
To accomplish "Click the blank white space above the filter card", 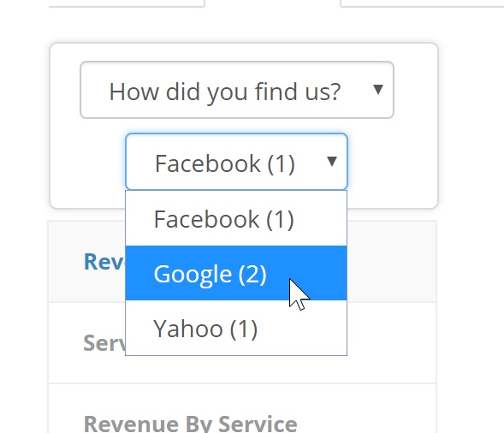I will tap(244, 25).
